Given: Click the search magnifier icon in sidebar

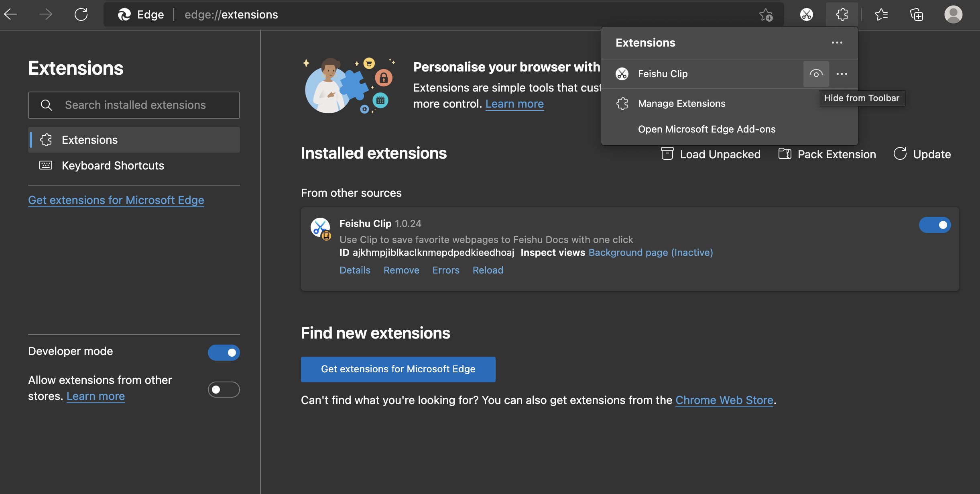Looking at the screenshot, I should point(47,105).
